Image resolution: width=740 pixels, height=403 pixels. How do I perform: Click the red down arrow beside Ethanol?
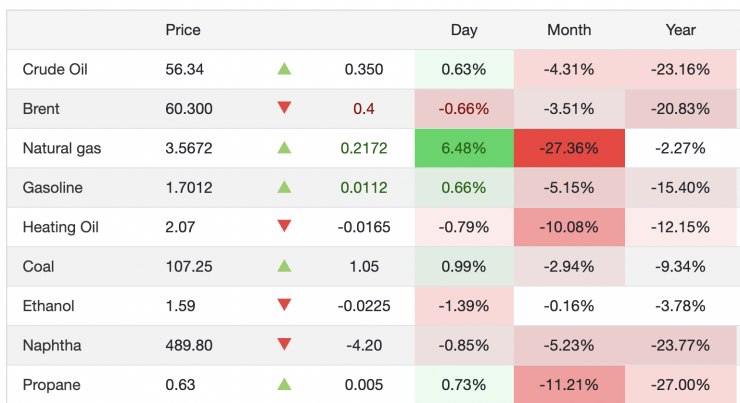[x=284, y=306]
